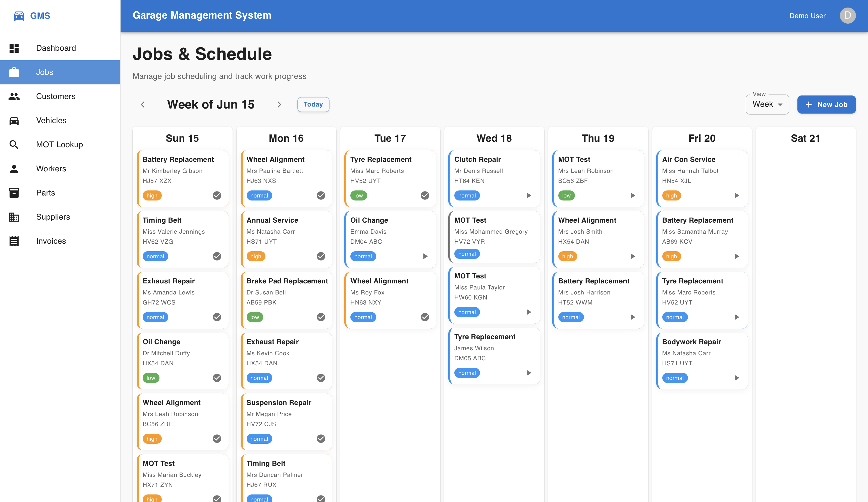Click the Today button
This screenshot has width=868, height=502.
313,104
